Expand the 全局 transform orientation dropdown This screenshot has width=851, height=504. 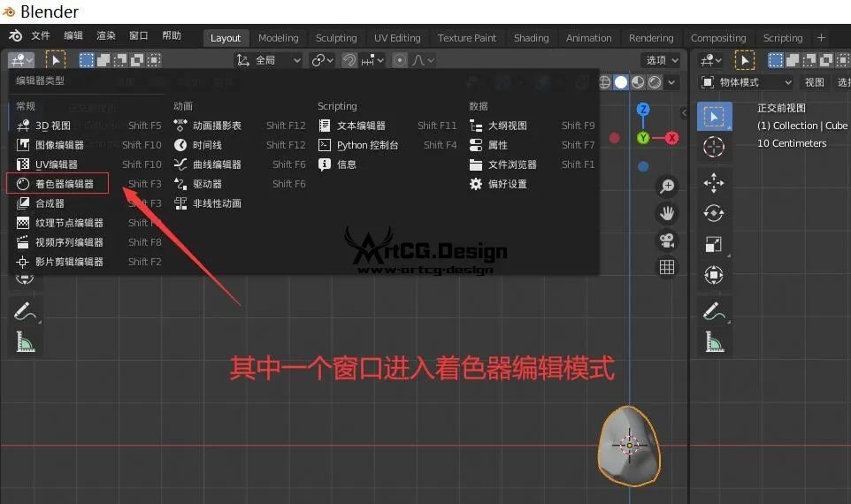tap(269, 60)
